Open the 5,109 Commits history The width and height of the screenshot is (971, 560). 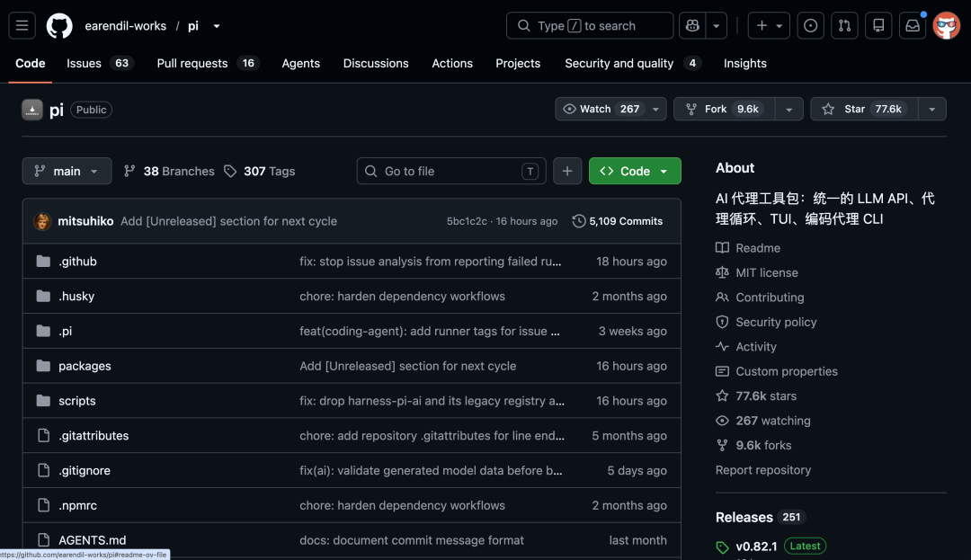618,221
